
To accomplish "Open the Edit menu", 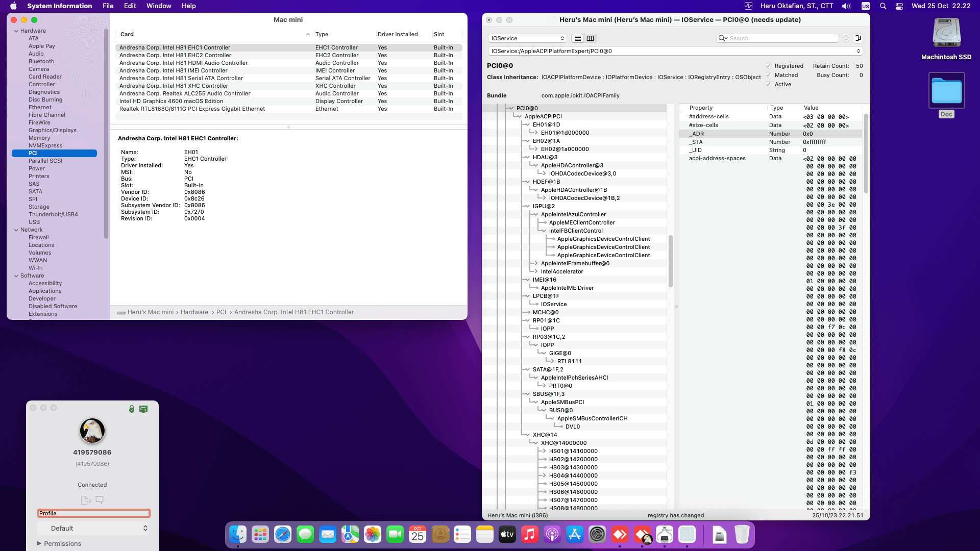I will click(130, 6).
